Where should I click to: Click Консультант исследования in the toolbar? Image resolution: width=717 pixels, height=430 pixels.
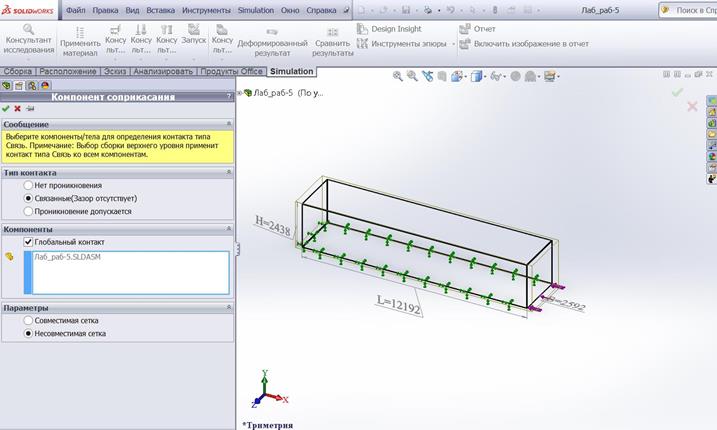point(27,39)
